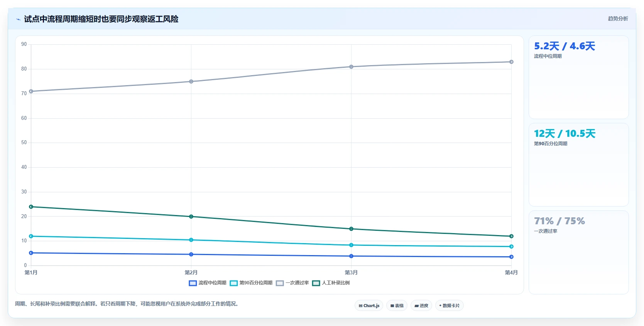Select the 一次通过率 data point at 第3月
Screen dimensions: 644x326
coord(351,67)
